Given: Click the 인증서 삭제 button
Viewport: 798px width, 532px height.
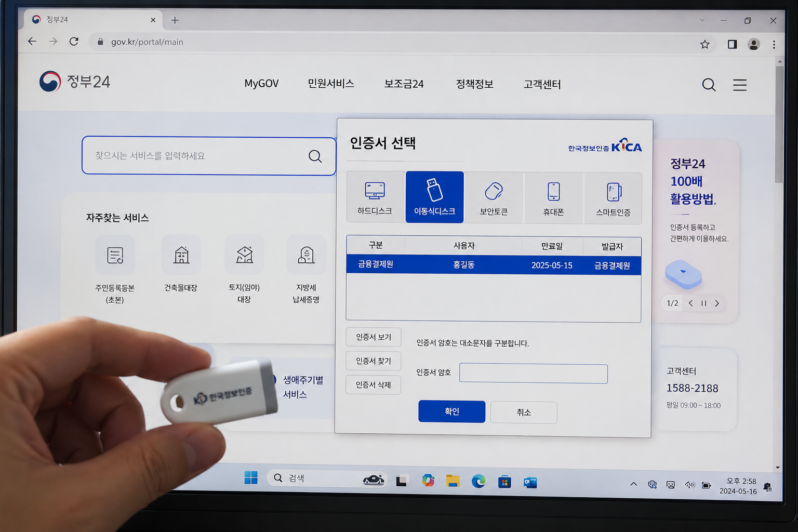Looking at the screenshot, I should pos(374,385).
